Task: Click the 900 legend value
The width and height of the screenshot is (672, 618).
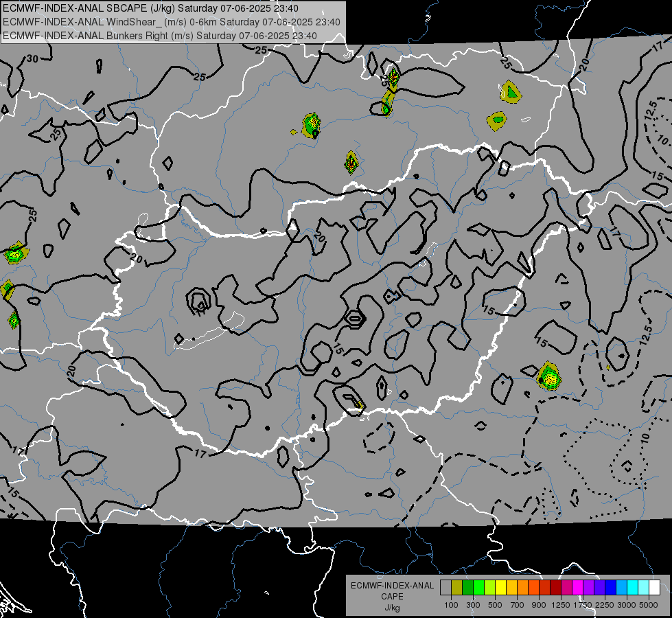Action: [539, 605]
